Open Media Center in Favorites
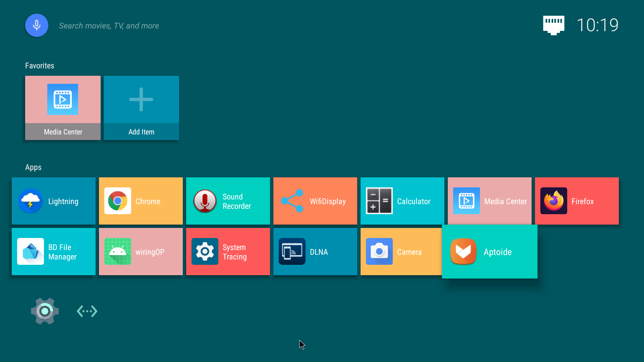The image size is (644, 362). tap(63, 108)
